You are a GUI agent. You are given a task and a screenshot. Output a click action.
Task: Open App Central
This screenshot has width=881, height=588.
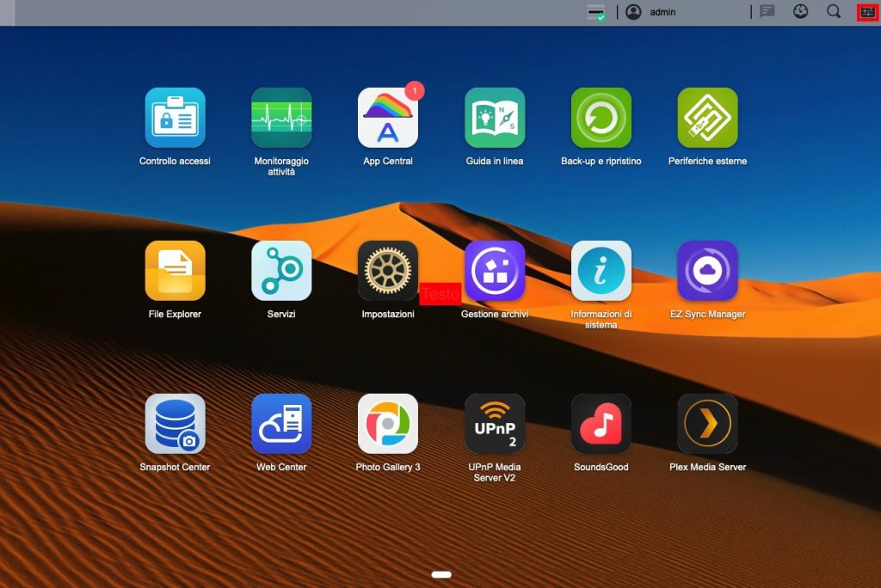pos(388,118)
